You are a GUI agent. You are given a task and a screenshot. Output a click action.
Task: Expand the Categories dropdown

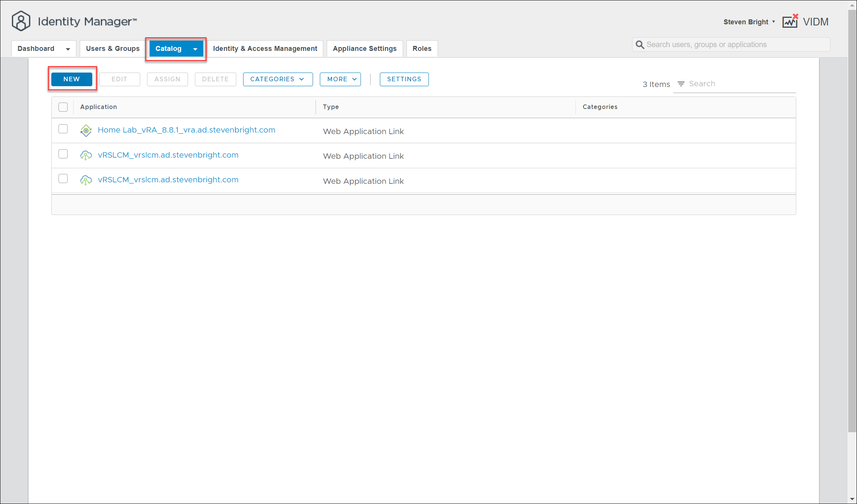pos(278,79)
